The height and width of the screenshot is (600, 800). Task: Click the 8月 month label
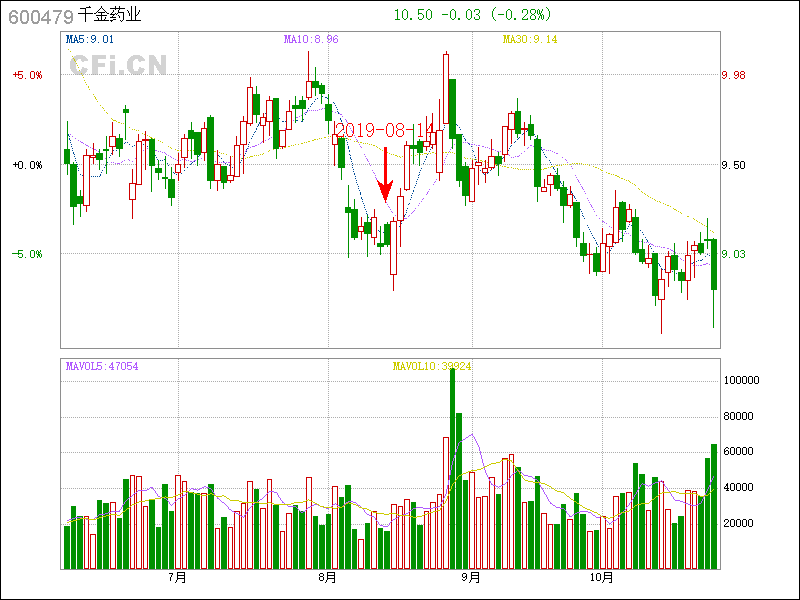point(328,578)
